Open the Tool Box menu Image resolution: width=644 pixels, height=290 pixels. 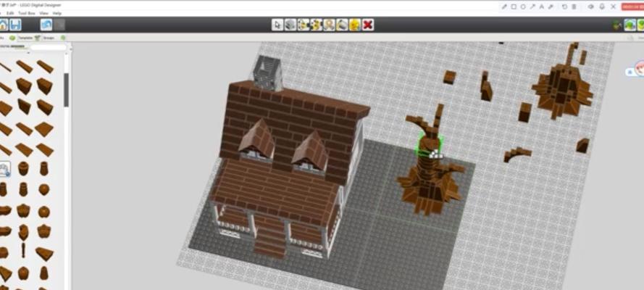(26, 13)
